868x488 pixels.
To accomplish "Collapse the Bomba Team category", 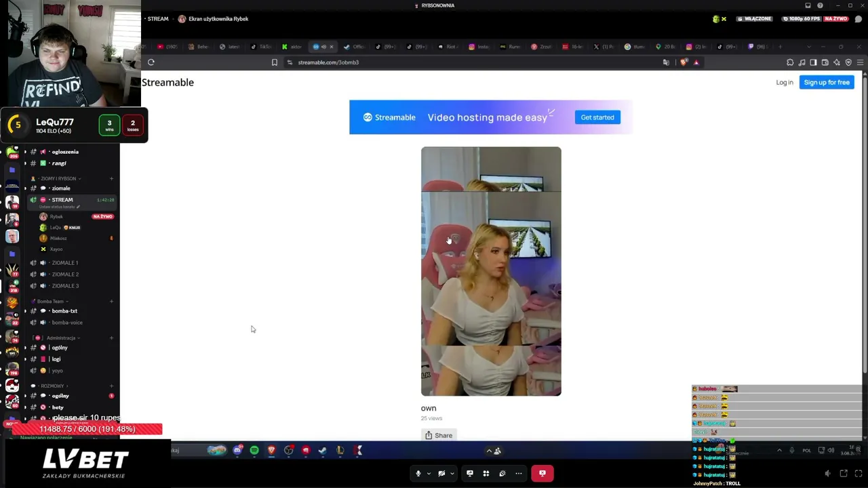I will (x=51, y=301).
